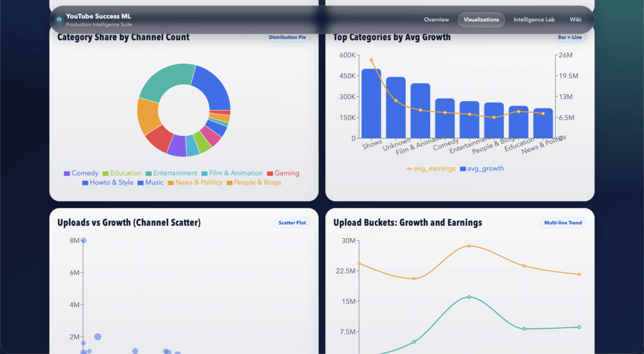Click the 8M scatter point at the top
Screen dimensions: 644x354
tap(83, 241)
